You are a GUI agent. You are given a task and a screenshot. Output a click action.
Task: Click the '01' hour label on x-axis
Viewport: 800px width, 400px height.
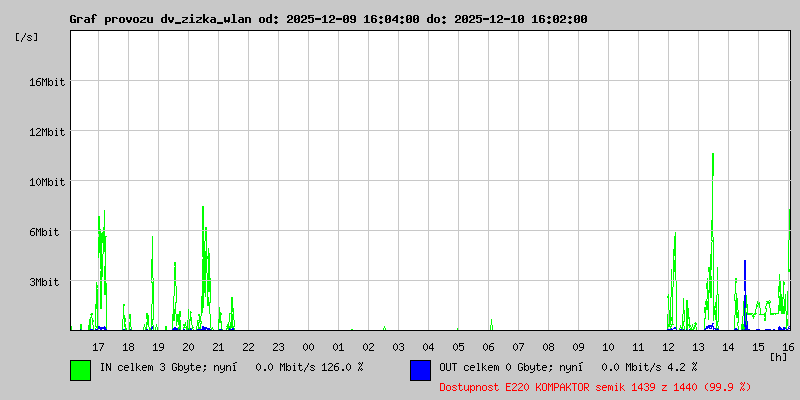(339, 347)
